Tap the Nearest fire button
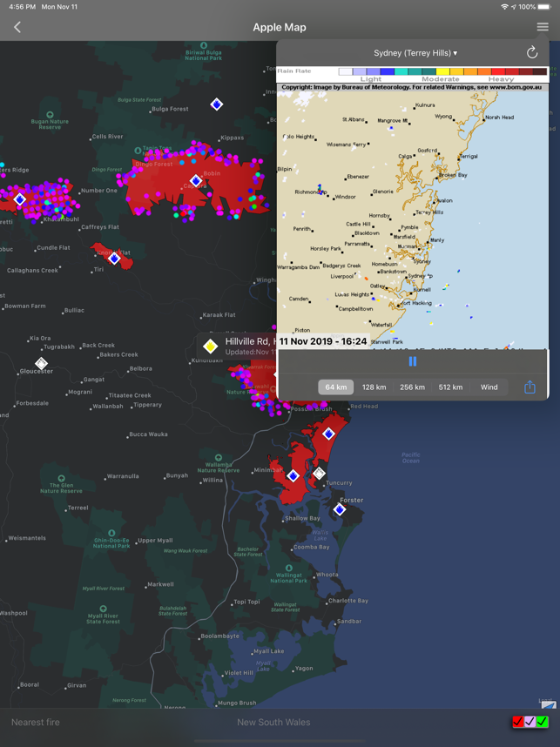The image size is (560, 747). click(x=36, y=723)
